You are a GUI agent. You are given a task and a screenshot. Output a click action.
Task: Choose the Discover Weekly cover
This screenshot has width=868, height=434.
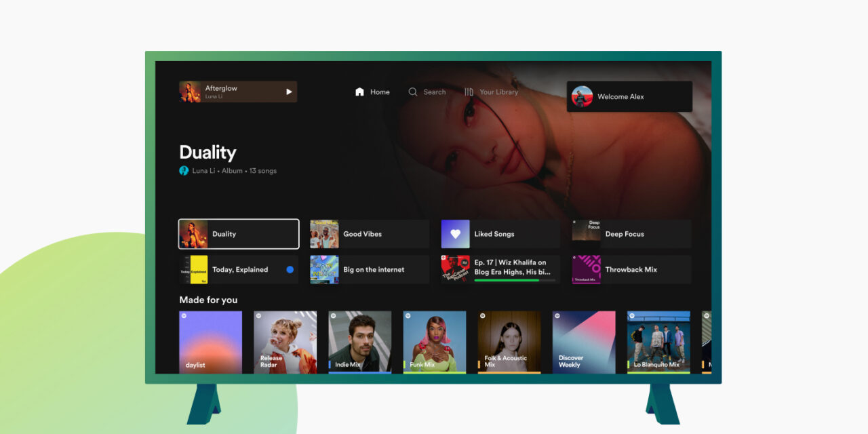583,342
